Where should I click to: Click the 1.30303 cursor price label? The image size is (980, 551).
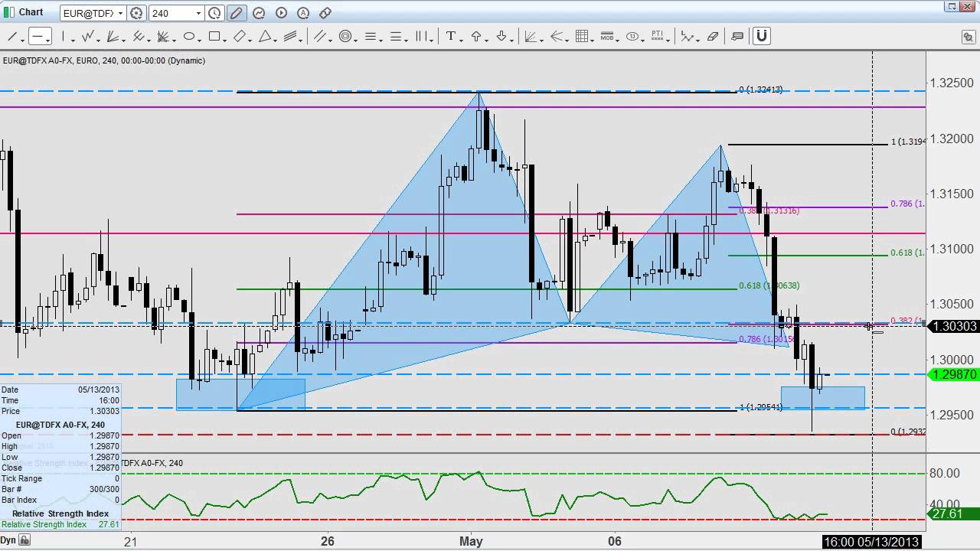[953, 326]
